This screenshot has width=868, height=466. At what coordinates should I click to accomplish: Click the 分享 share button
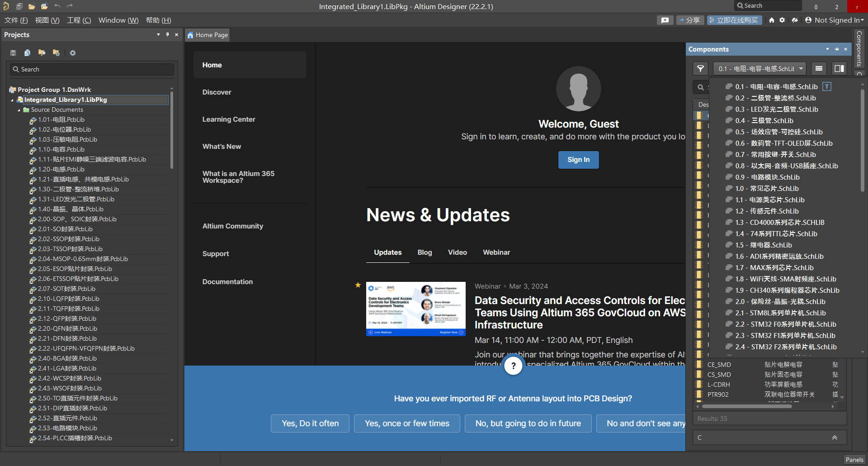coord(689,20)
